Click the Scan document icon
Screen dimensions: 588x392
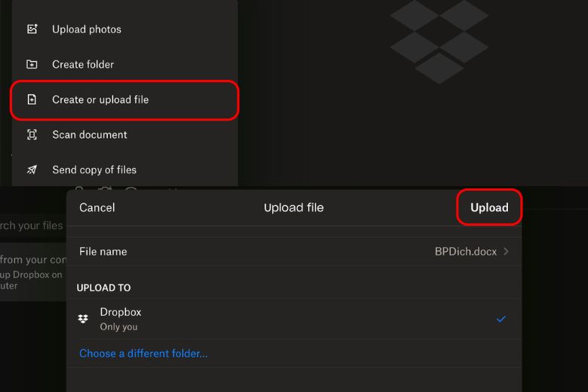tap(32, 134)
